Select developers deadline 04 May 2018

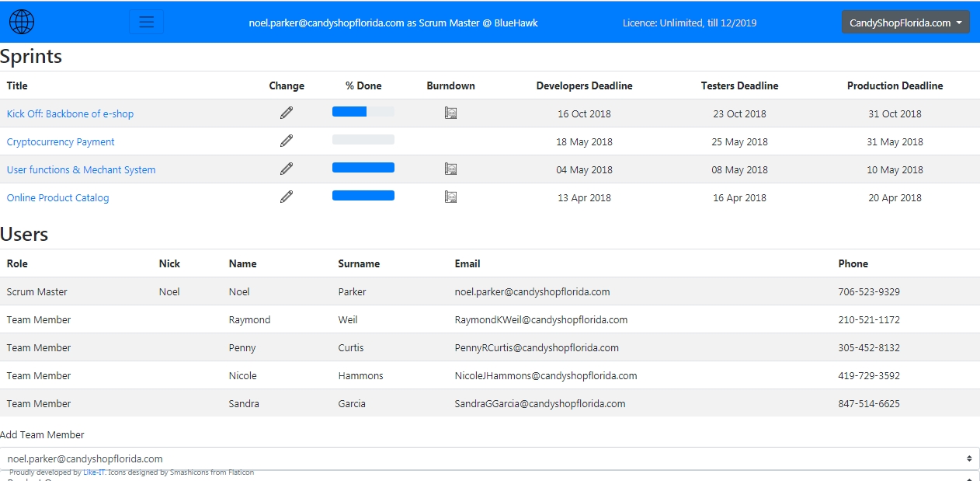point(584,169)
